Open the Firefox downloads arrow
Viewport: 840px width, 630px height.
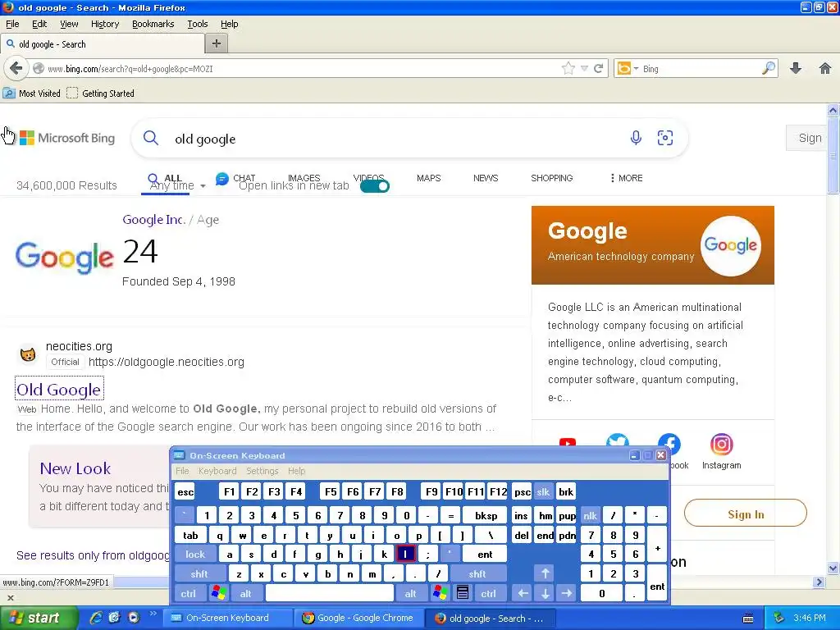796,68
